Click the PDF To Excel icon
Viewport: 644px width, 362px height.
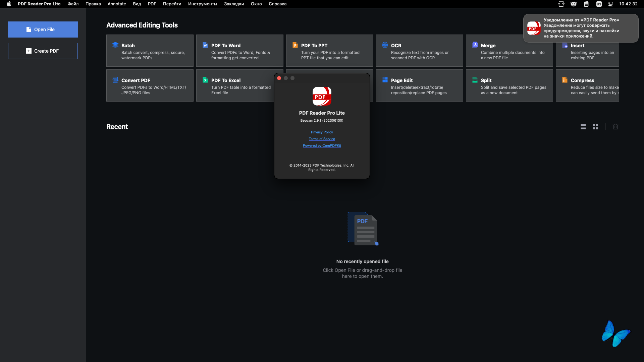tap(205, 80)
